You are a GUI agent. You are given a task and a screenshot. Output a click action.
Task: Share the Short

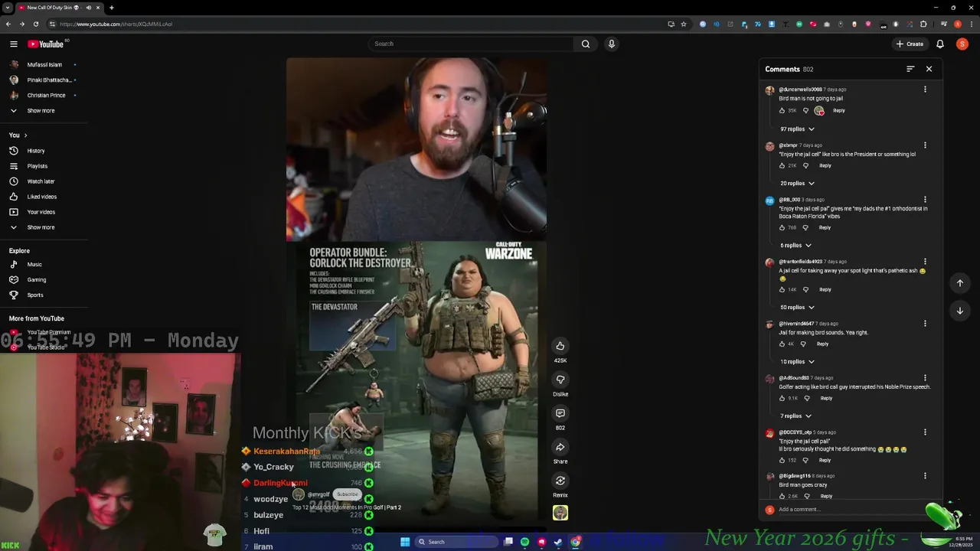tap(560, 447)
